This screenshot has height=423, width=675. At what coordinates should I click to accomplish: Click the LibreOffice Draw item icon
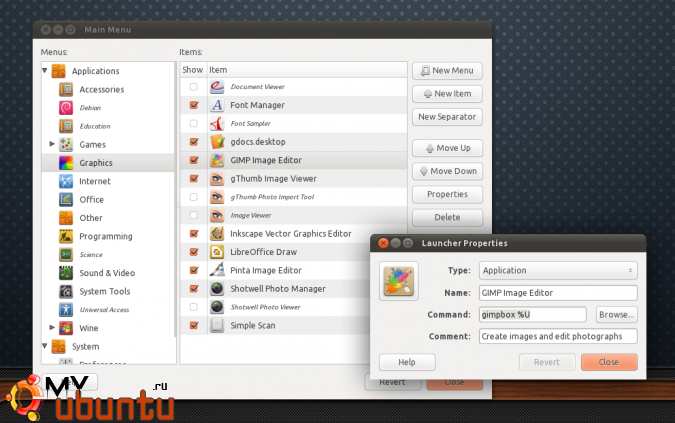[217, 251]
